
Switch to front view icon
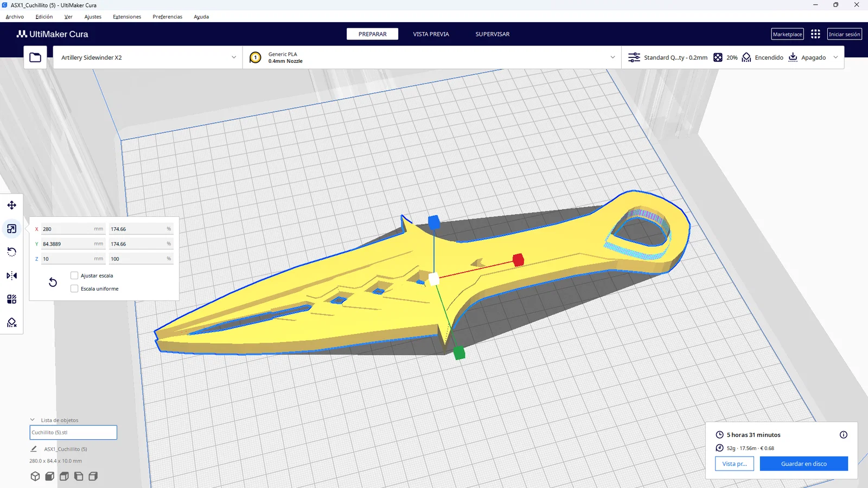(x=50, y=476)
